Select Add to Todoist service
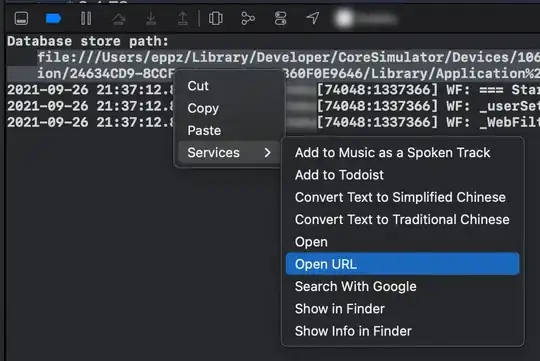This screenshot has width=540, height=361. [x=403, y=175]
